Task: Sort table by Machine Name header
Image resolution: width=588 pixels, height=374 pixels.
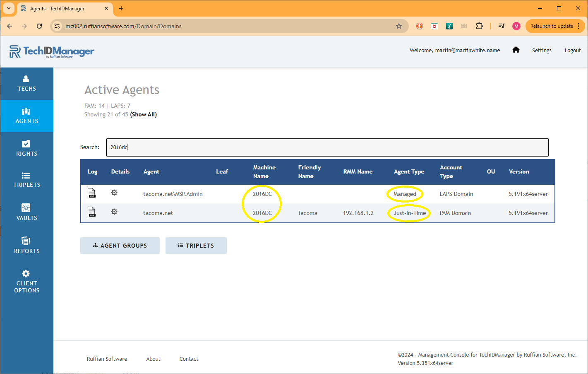Action: [x=264, y=172]
